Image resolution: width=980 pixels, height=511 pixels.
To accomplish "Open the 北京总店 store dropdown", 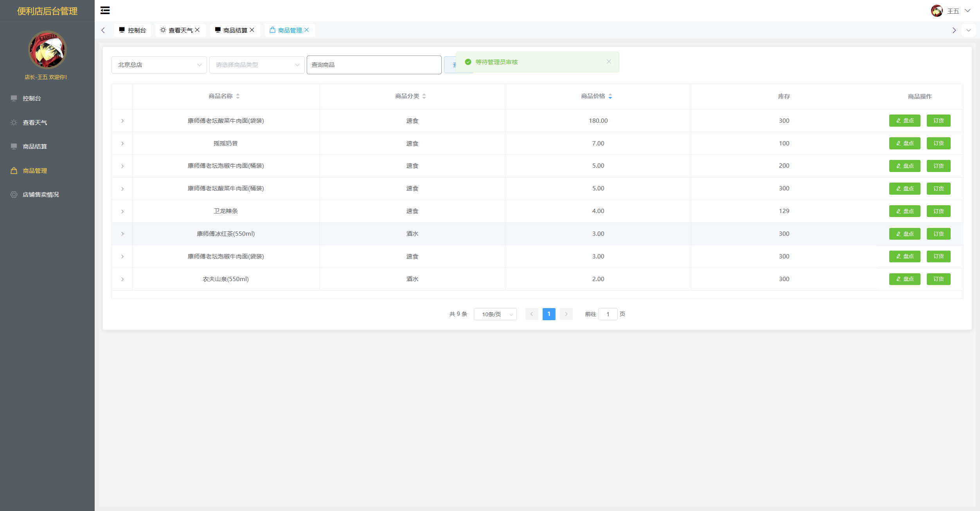I will pyautogui.click(x=159, y=65).
